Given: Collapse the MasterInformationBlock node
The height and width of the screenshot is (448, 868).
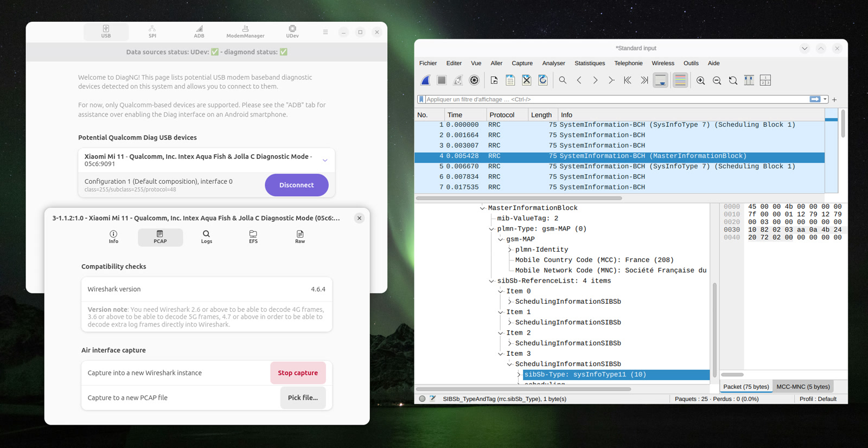Looking at the screenshot, I should 482,208.
